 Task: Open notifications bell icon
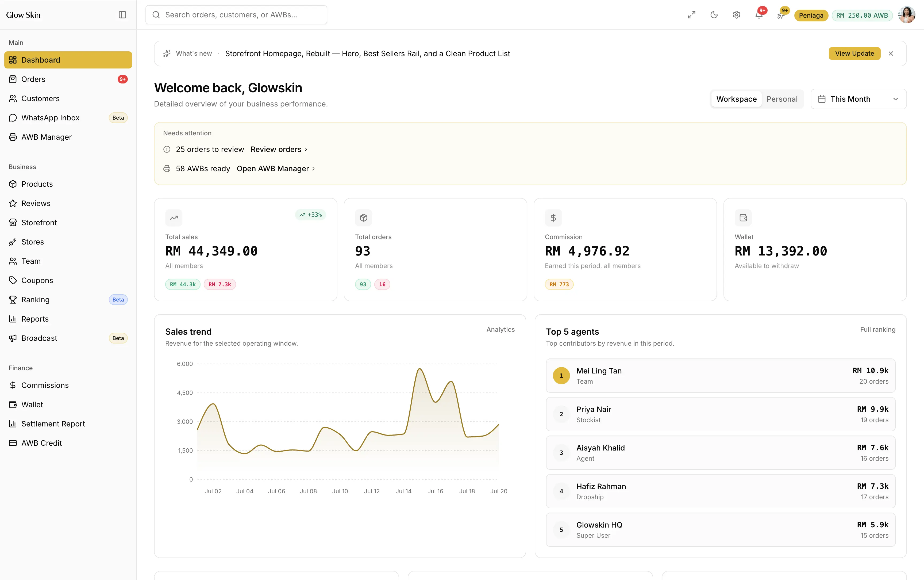[x=759, y=15]
